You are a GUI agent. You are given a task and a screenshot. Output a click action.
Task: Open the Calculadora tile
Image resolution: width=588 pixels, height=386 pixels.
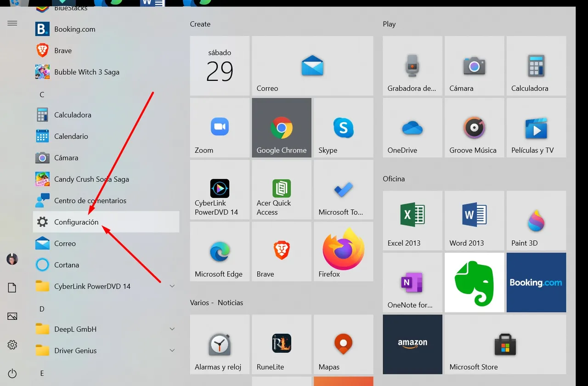click(x=537, y=66)
